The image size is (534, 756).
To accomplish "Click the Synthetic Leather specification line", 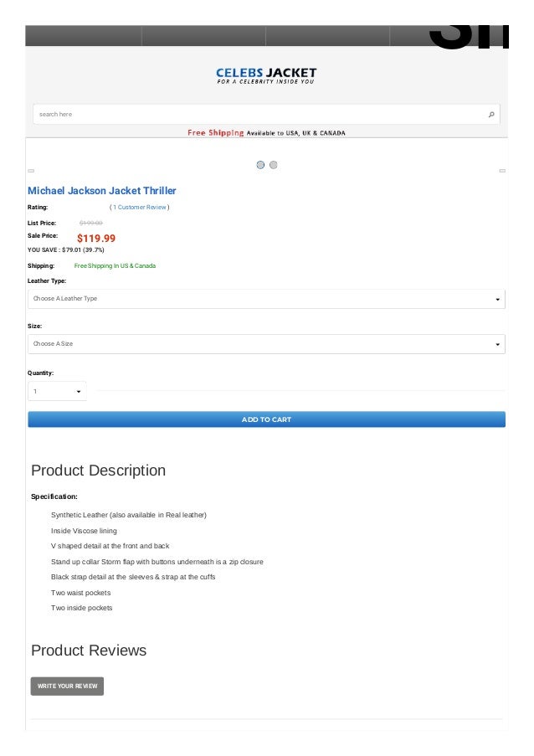I will (129, 515).
